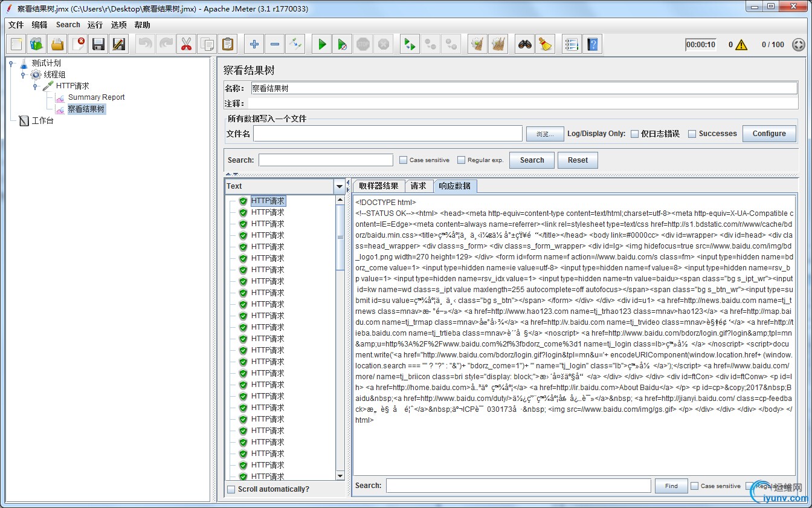This screenshot has width=812, height=508.
Task: Click the Find button
Action: [671, 486]
